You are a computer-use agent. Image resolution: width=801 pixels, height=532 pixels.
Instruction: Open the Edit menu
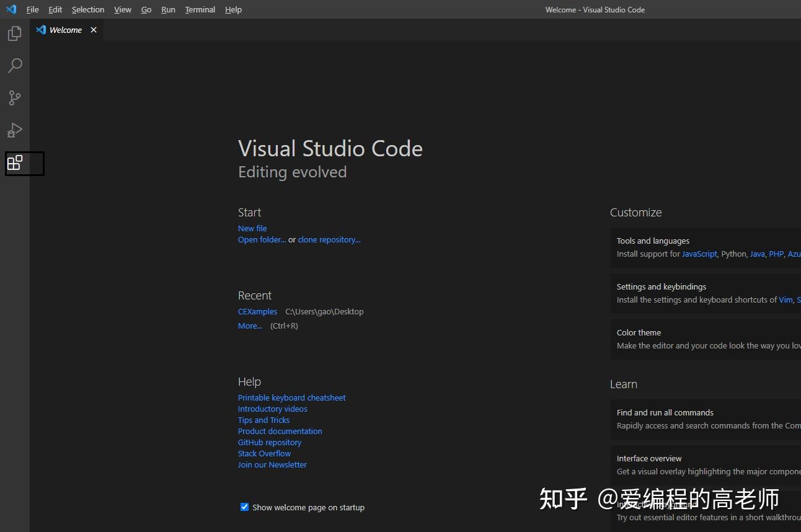(x=55, y=9)
